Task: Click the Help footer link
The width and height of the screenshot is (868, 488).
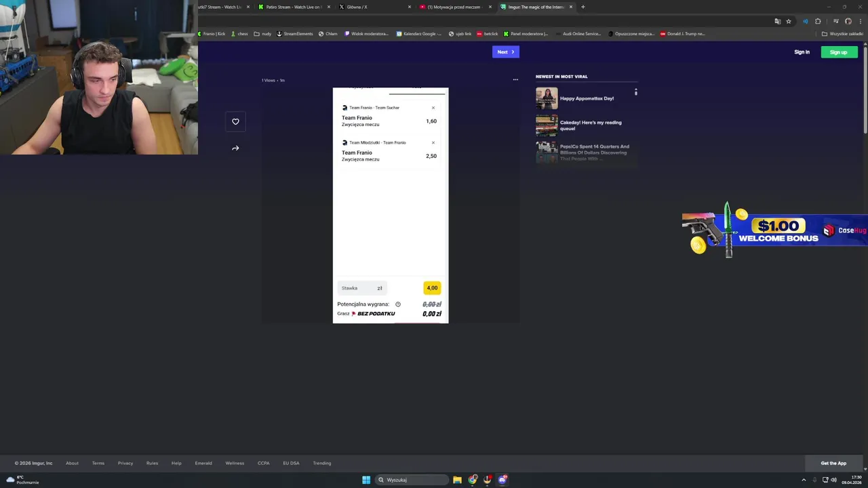Action: 176,463
